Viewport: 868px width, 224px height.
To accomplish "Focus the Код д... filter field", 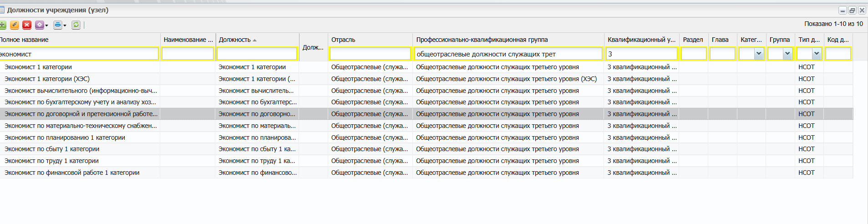I will (x=838, y=54).
